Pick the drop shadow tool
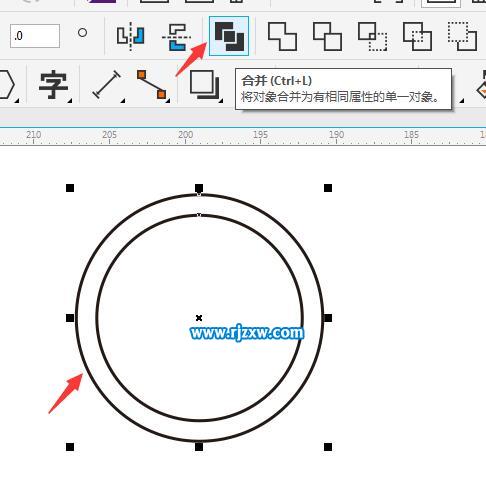 [x=204, y=84]
